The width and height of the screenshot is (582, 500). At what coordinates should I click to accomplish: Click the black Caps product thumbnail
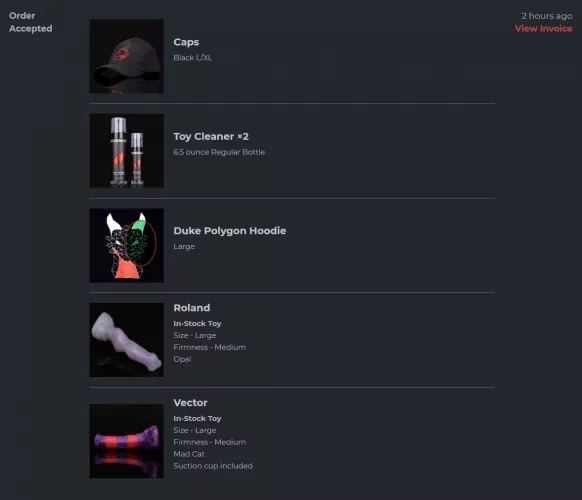point(127,56)
